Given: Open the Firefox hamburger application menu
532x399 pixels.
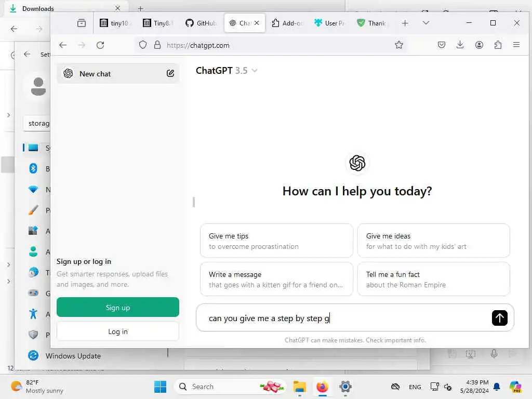Looking at the screenshot, I should click(x=516, y=45).
